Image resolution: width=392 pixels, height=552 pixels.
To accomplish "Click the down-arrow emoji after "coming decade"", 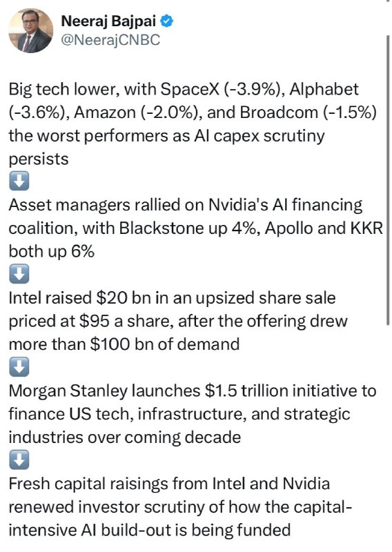I will click(x=19, y=460).
